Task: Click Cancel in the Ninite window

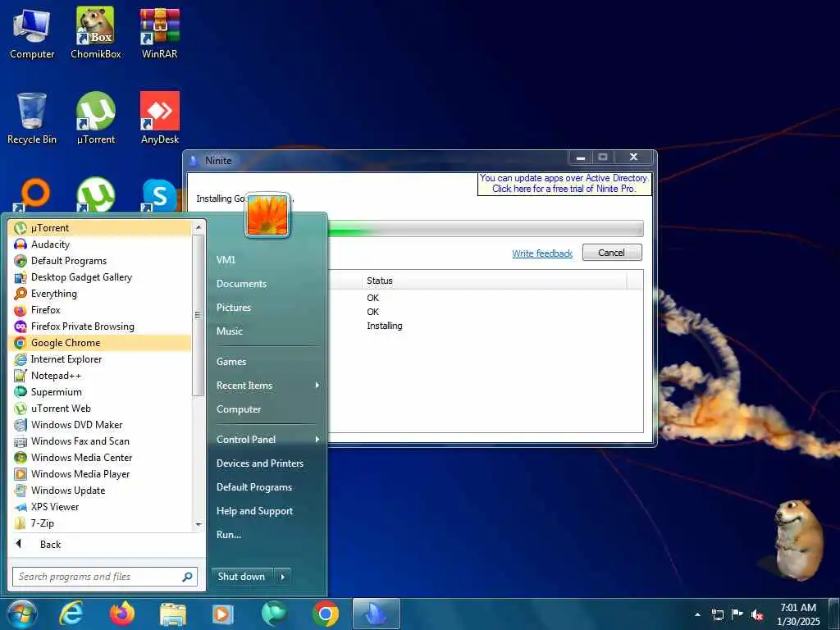Action: coord(612,253)
